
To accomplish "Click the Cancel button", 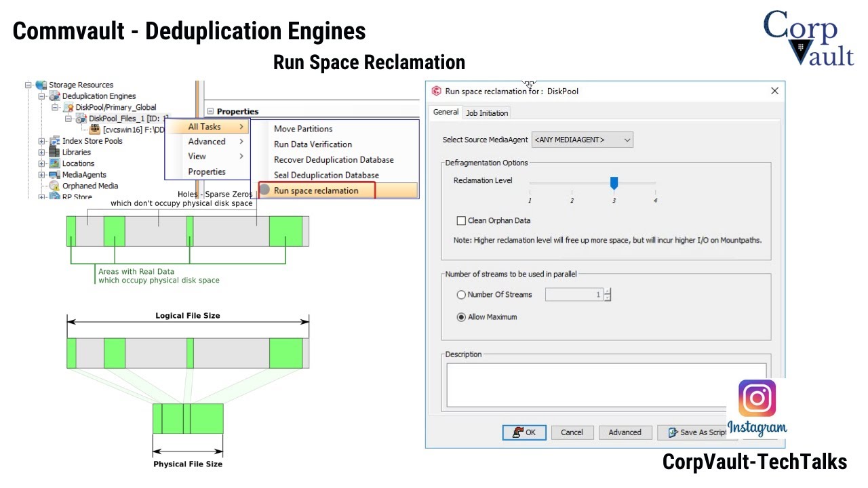I will coord(572,432).
